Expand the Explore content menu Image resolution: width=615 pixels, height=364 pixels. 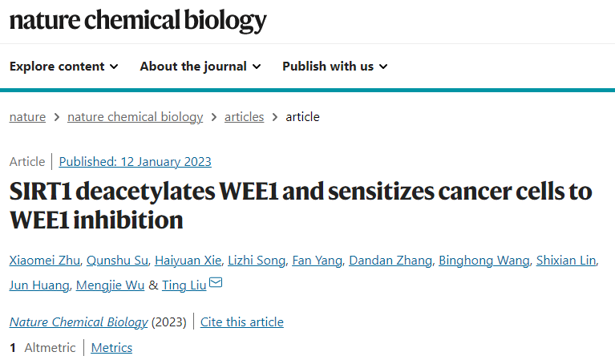coord(64,67)
